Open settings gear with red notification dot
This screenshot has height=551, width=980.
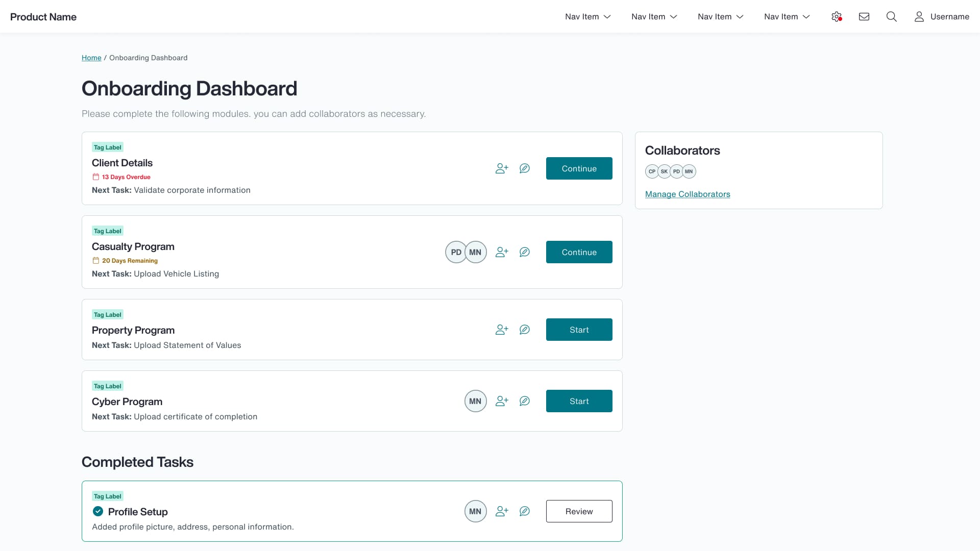(x=836, y=17)
